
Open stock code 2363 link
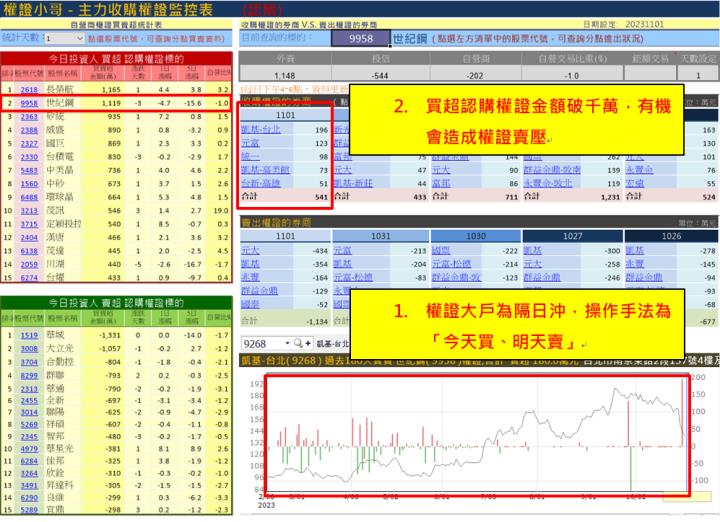pos(29,117)
